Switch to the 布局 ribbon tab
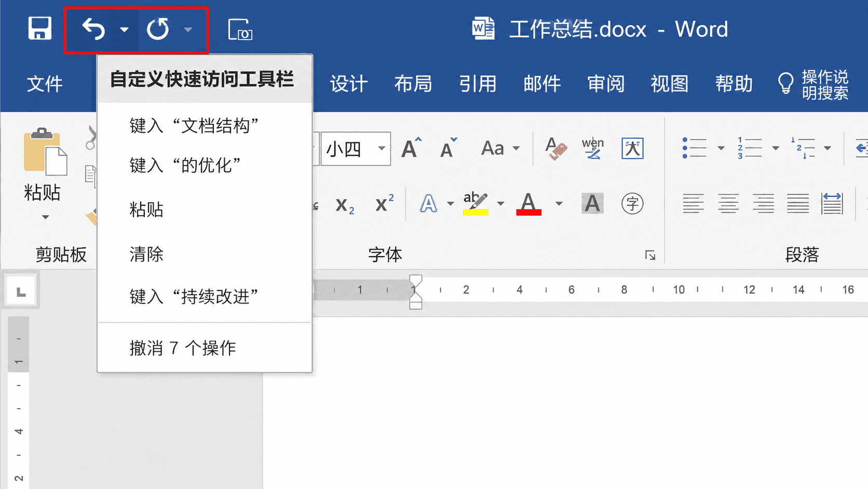This screenshot has width=868, height=489. tap(413, 83)
